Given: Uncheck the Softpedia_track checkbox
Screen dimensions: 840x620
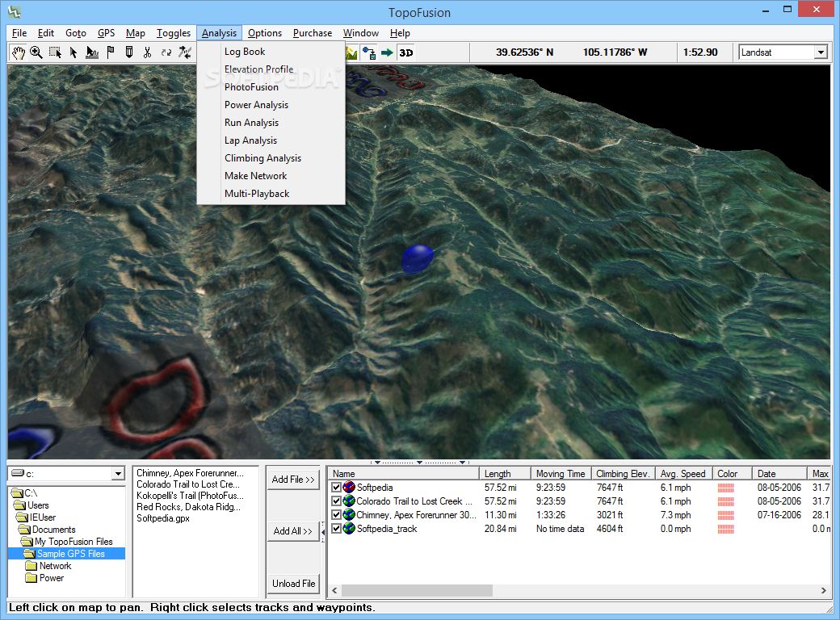Looking at the screenshot, I should (x=337, y=529).
